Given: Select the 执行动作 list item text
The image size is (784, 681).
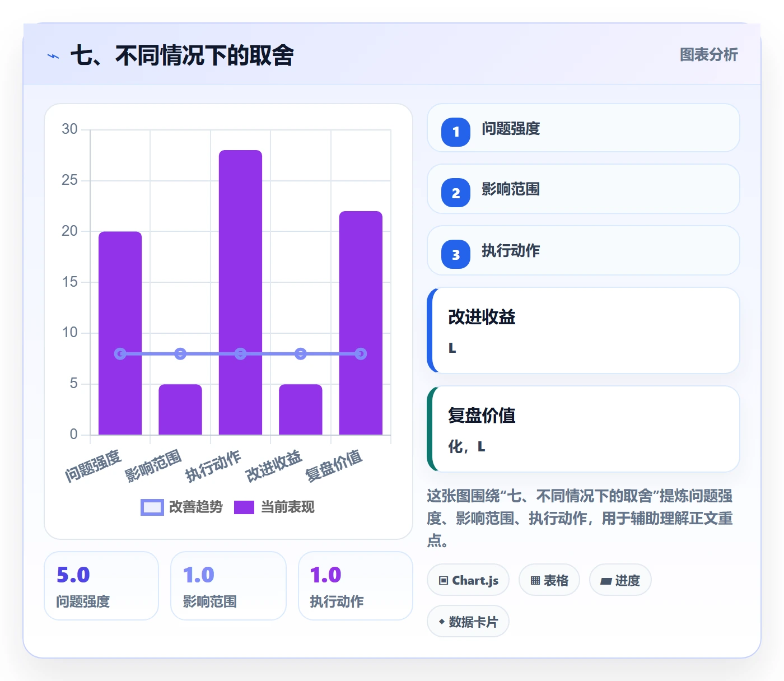Looking at the screenshot, I should click(x=511, y=251).
